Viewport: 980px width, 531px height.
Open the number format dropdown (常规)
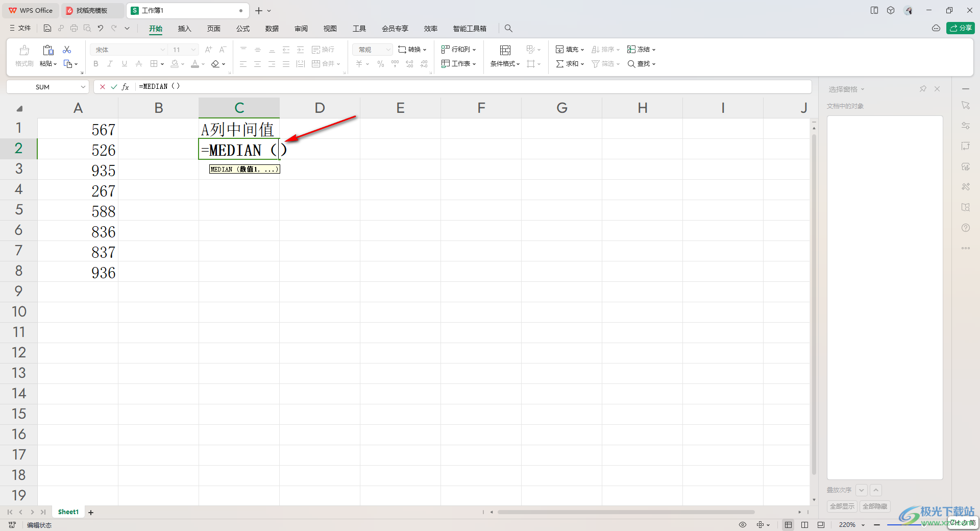tap(388, 50)
